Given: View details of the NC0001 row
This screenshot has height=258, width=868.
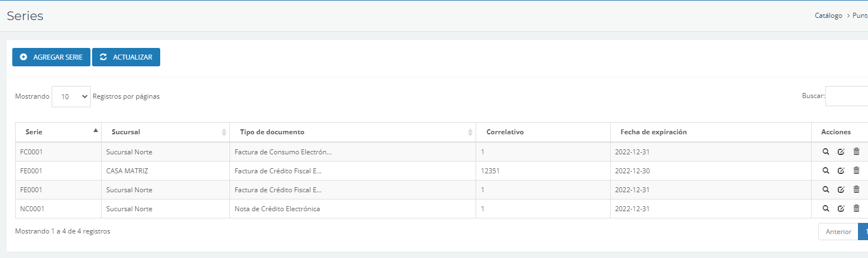Looking at the screenshot, I should point(826,208).
